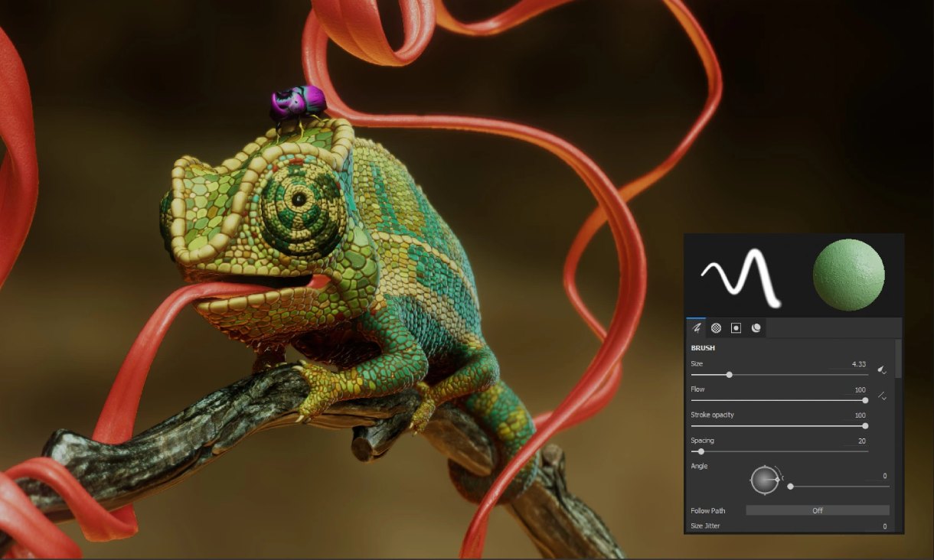The image size is (934, 560).
Task: Switch to the Alpha properties tab icon
Action: click(716, 328)
